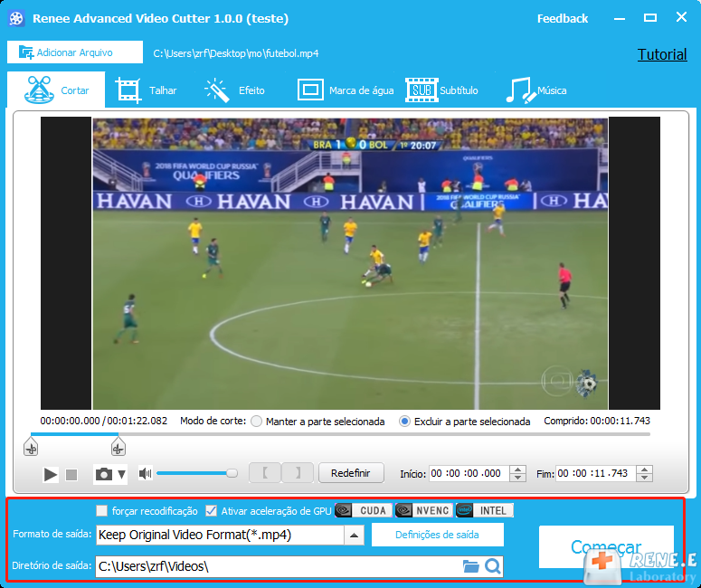Screen dimensions: 701x588
Task: Take a snapshot with camera icon
Action: point(104,474)
